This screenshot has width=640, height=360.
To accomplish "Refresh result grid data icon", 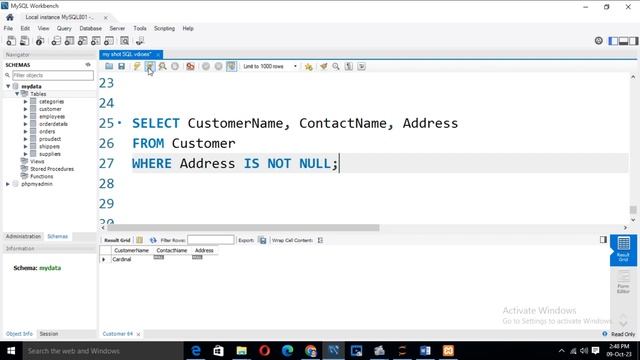I will [x=153, y=240].
